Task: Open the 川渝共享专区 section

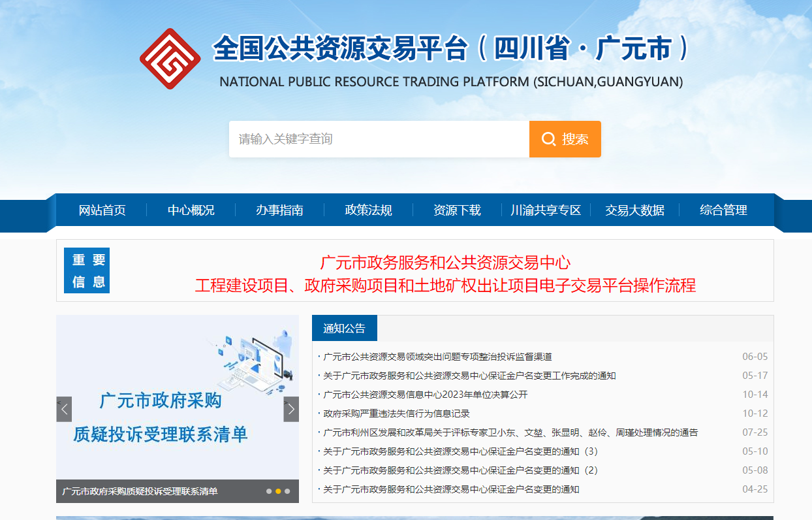Action: [544, 210]
